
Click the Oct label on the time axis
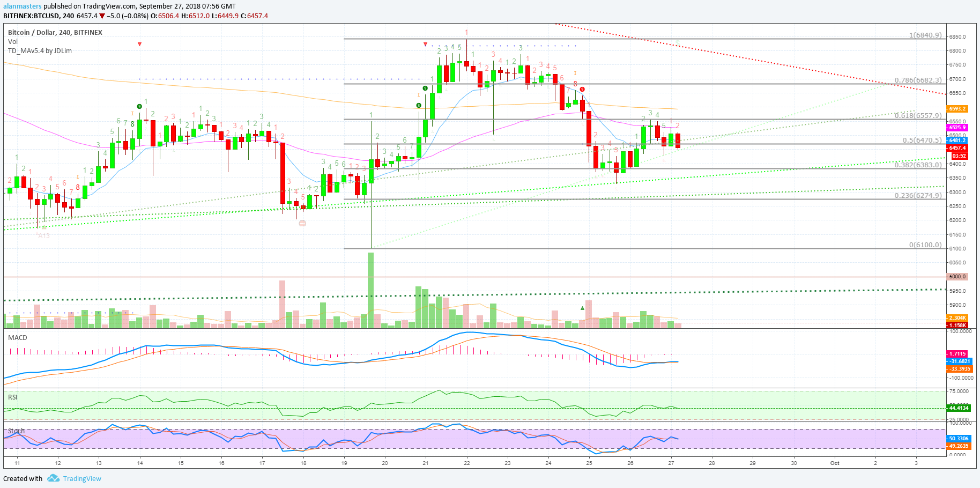(x=834, y=463)
